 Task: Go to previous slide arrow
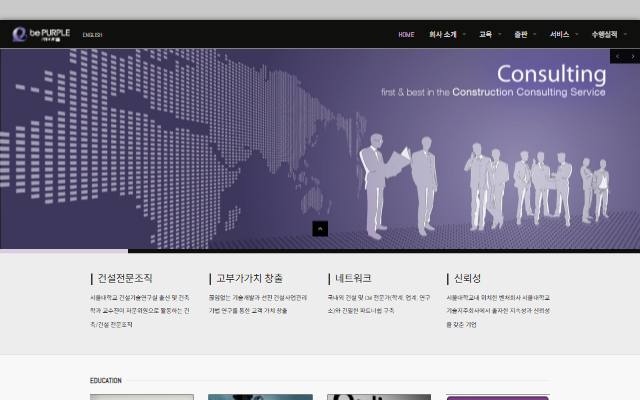pyautogui.click(x=618, y=56)
